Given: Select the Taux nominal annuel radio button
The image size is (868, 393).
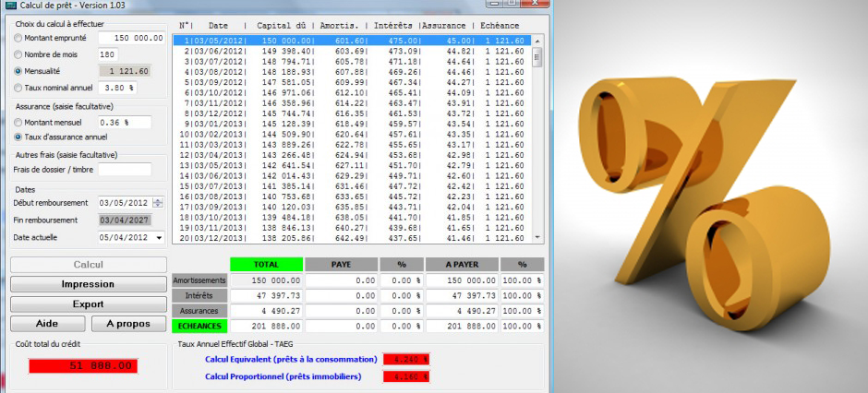Looking at the screenshot, I should tap(19, 88).
